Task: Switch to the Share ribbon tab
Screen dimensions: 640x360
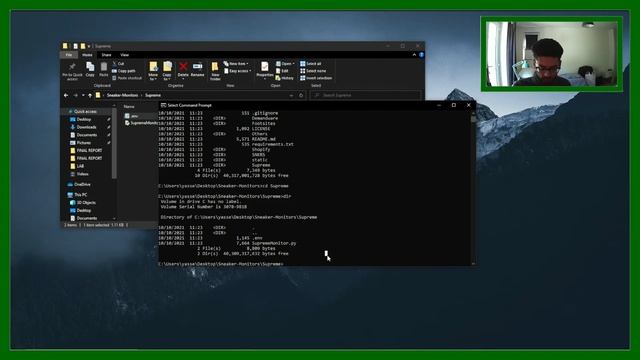Action: (106, 55)
